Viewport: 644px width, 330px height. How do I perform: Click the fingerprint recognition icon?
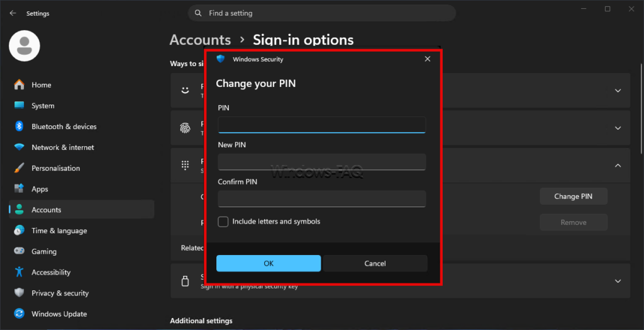[186, 128]
